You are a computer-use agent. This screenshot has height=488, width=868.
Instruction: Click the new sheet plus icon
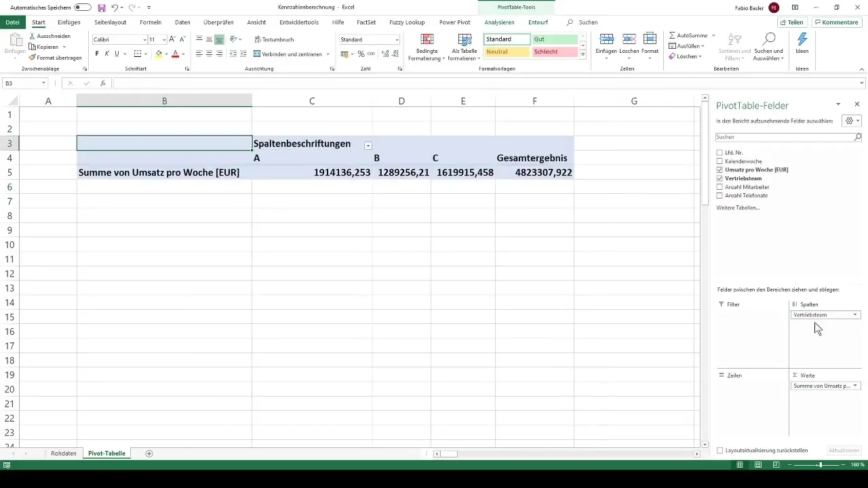pyautogui.click(x=149, y=453)
